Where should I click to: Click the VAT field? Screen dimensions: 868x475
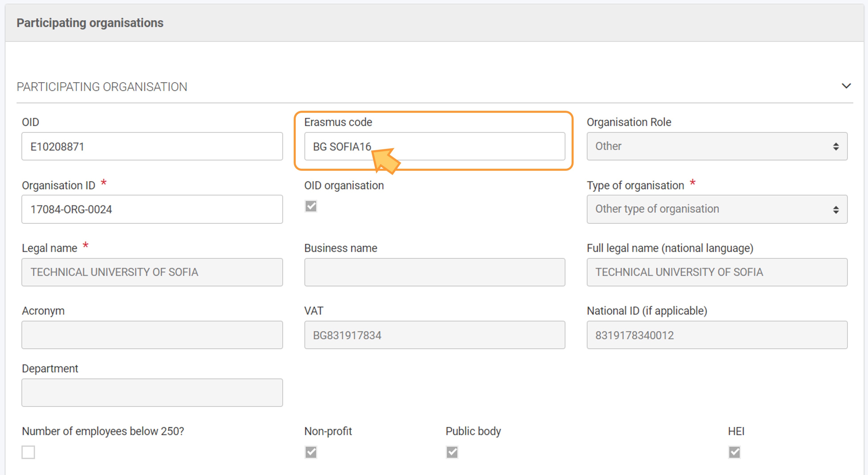[434, 335]
